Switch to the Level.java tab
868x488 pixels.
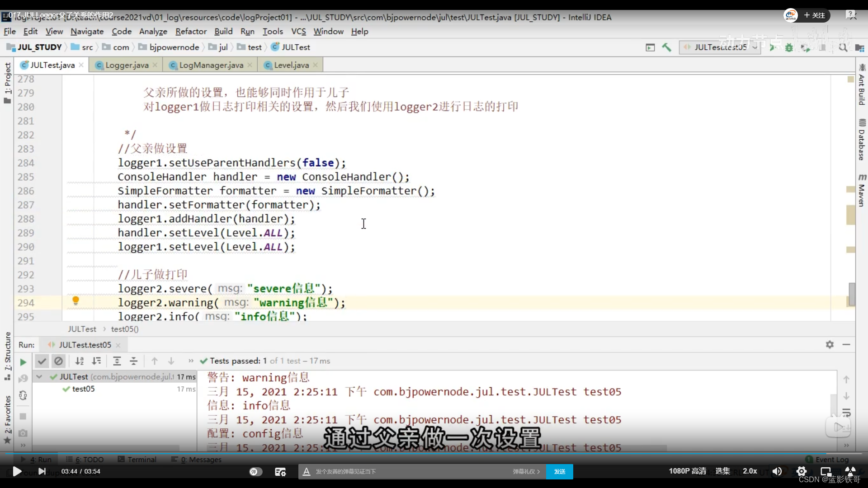291,65
